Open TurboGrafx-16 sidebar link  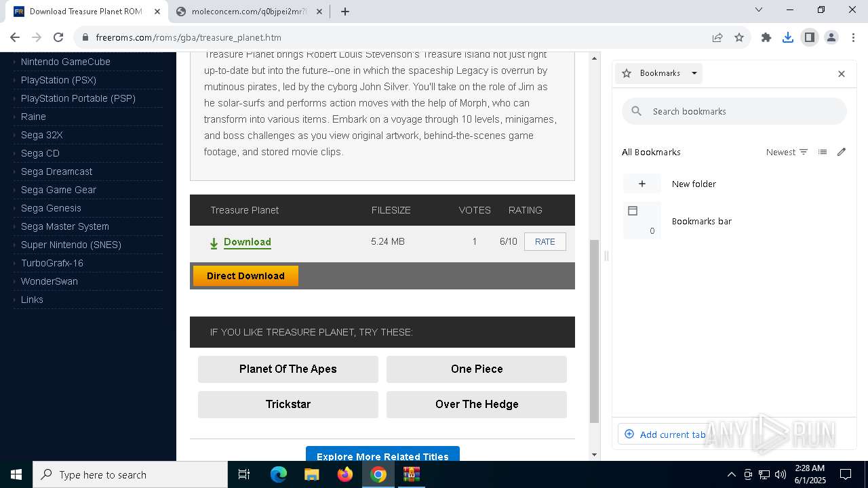[52, 263]
